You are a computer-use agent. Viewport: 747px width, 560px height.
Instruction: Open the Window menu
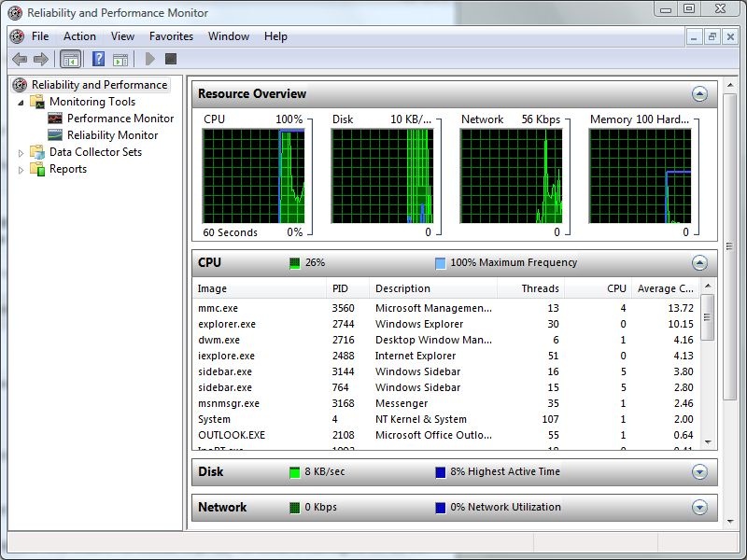coord(229,36)
